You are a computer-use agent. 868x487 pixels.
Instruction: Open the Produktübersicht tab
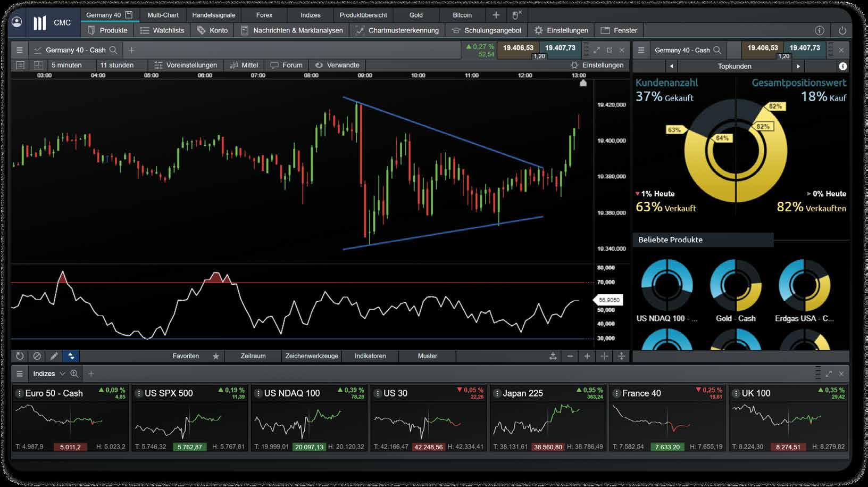point(363,15)
